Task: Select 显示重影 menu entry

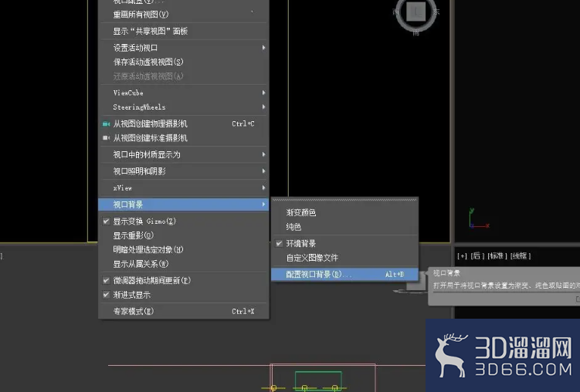Action: click(x=184, y=235)
